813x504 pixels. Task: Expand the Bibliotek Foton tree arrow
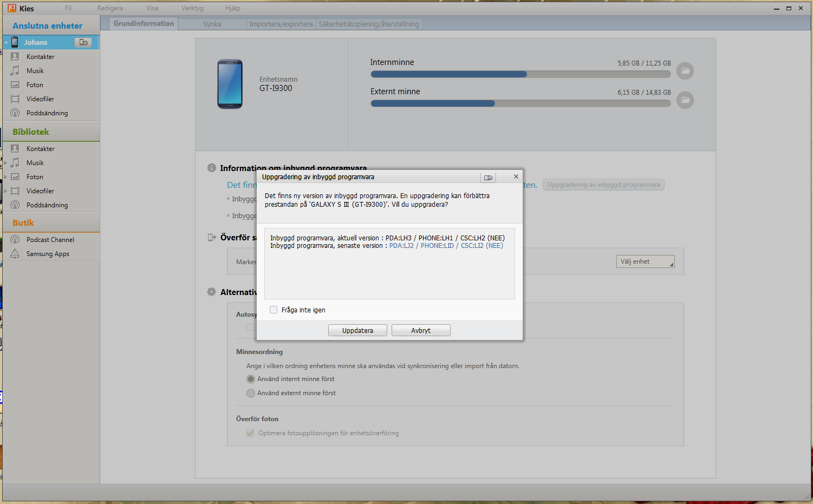point(6,176)
